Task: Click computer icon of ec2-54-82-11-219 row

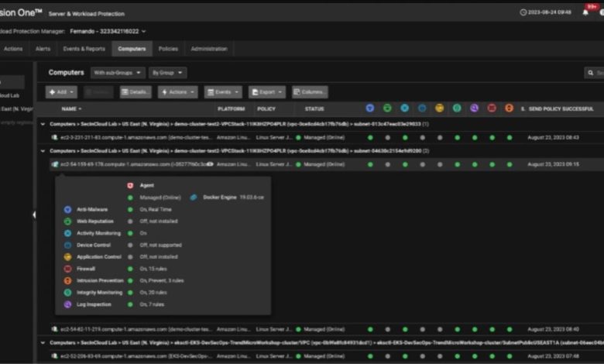Action: [x=55, y=329]
